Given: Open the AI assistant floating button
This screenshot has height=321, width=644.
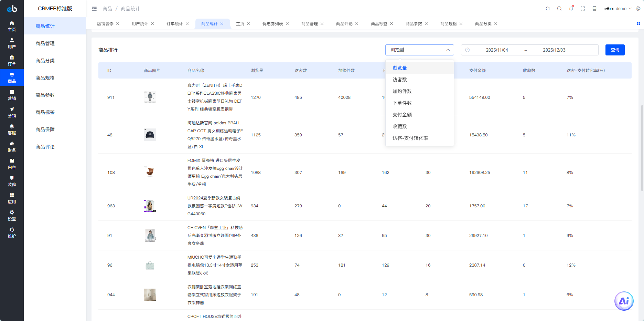Looking at the screenshot, I should pos(624,301).
